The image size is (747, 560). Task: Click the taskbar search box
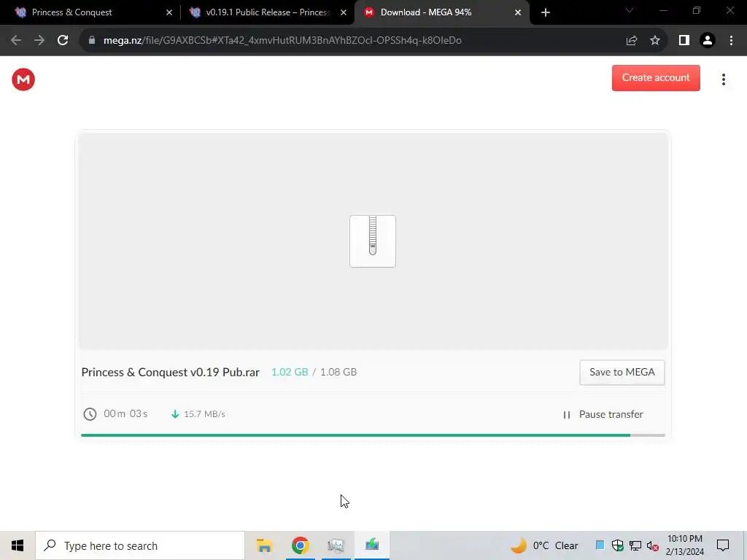tap(140, 545)
